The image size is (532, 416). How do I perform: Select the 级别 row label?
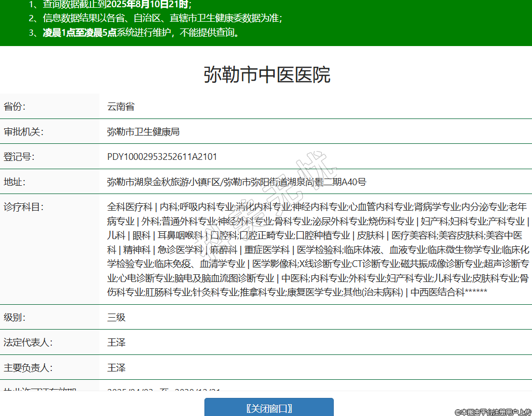14,317
